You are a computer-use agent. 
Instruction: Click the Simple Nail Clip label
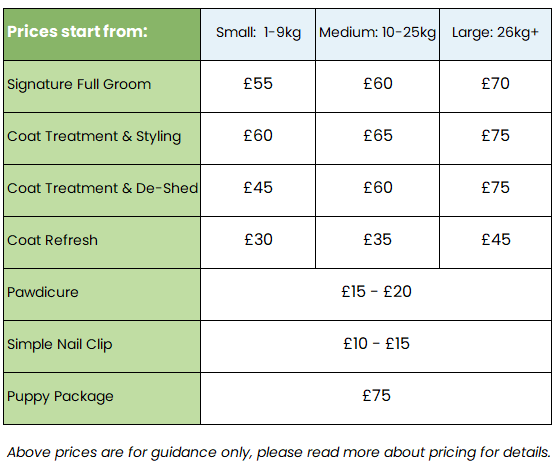tap(60, 344)
